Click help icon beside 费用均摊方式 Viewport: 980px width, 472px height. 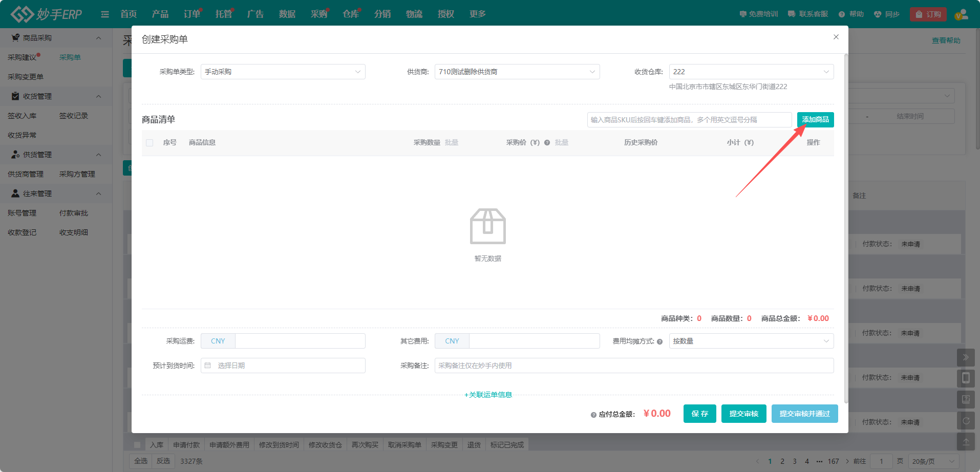pyautogui.click(x=659, y=341)
